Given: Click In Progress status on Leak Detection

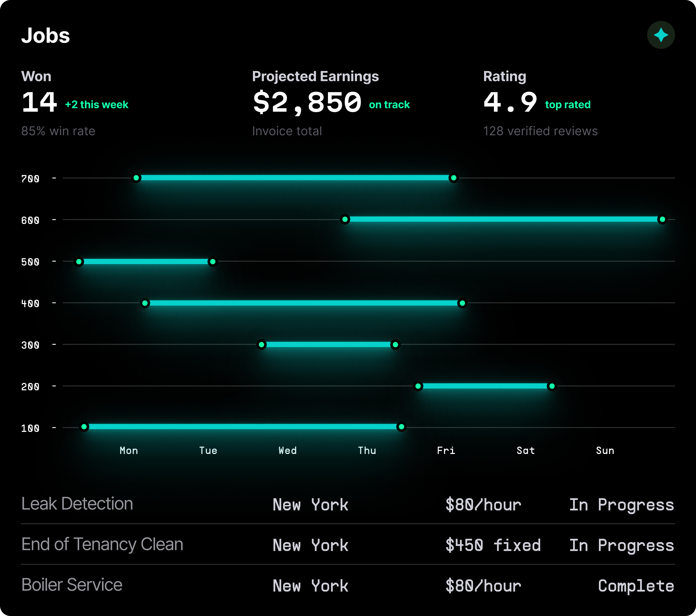Looking at the screenshot, I should [622, 505].
